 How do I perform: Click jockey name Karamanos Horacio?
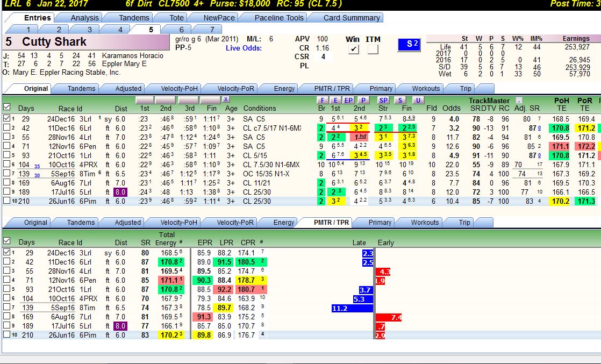pyautogui.click(x=133, y=55)
